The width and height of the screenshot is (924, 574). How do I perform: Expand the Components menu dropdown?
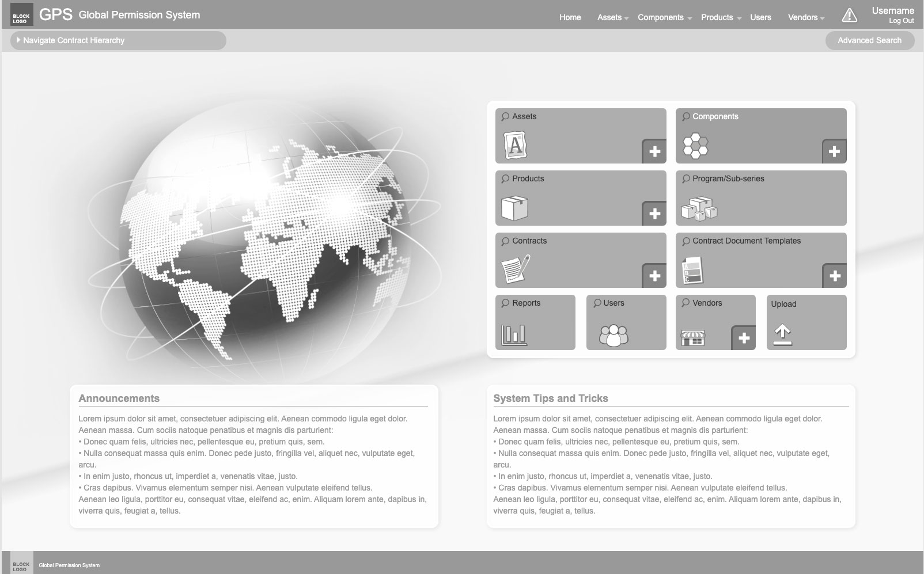click(664, 18)
